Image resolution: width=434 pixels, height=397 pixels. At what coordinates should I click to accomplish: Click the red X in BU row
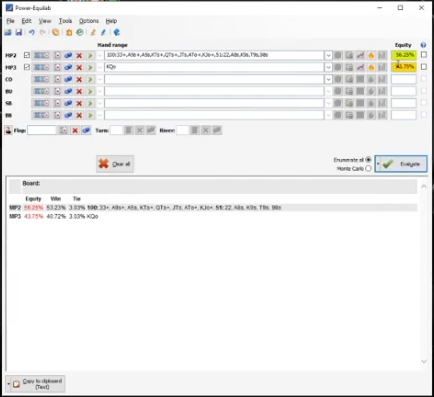(79, 91)
